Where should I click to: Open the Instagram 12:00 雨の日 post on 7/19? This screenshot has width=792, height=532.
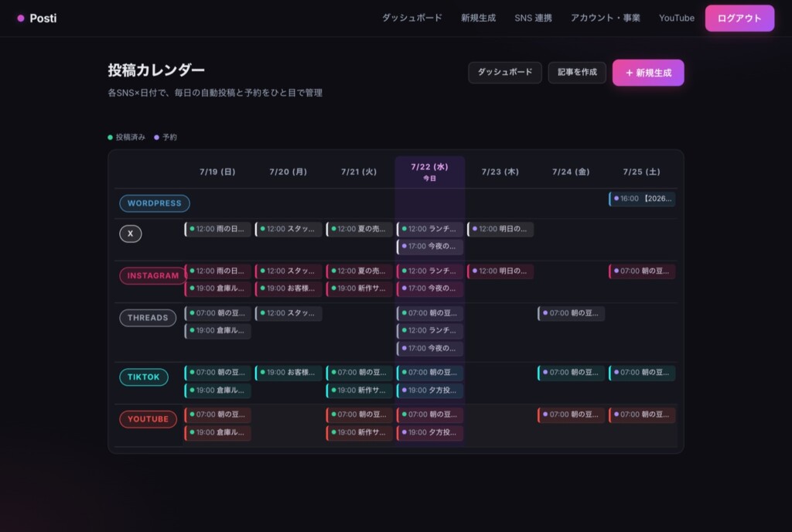point(217,271)
